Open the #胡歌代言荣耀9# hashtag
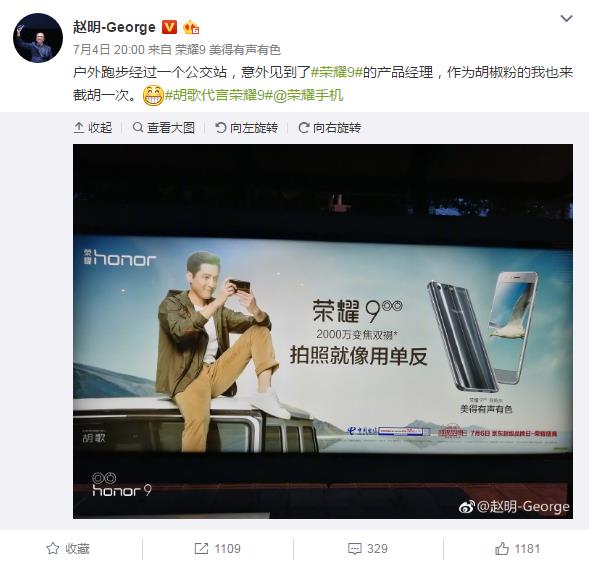Viewport: 589px width, 566px height. (x=219, y=95)
